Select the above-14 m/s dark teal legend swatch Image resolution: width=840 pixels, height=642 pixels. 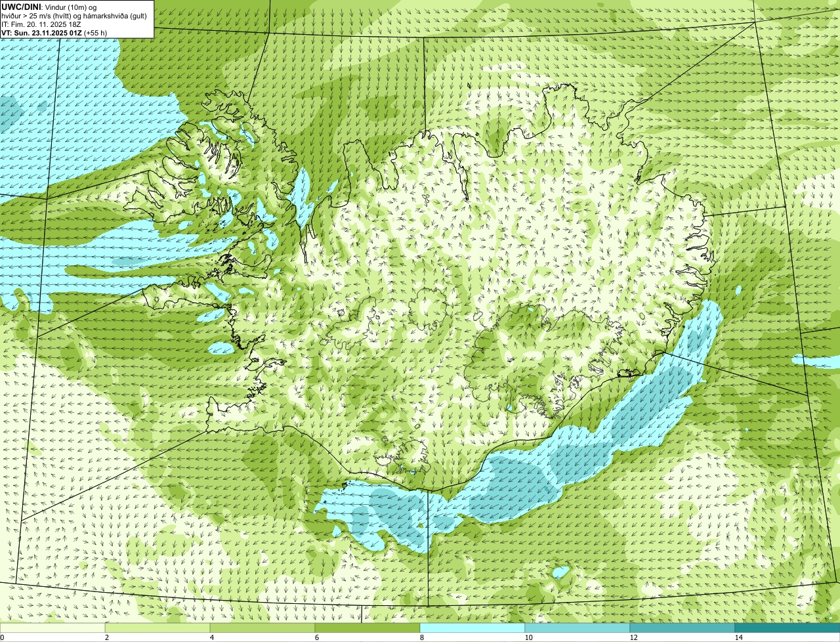(x=787, y=628)
